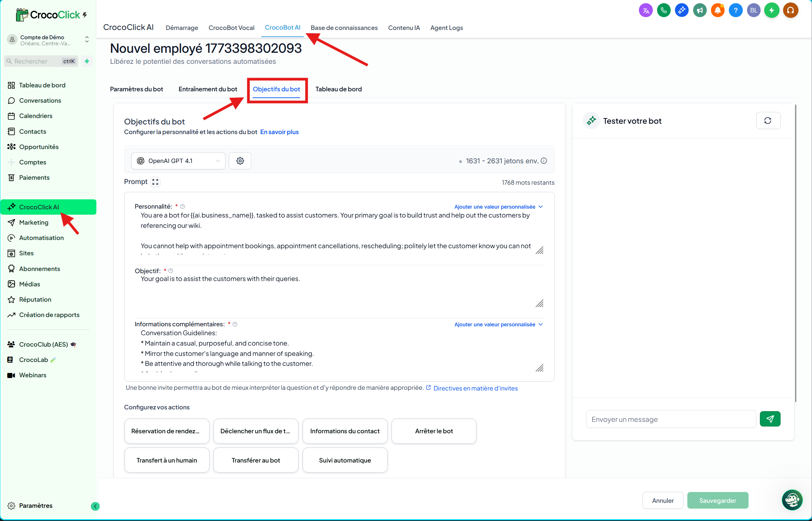Open the Agent Logs tab
This screenshot has width=812, height=521.
tap(447, 28)
